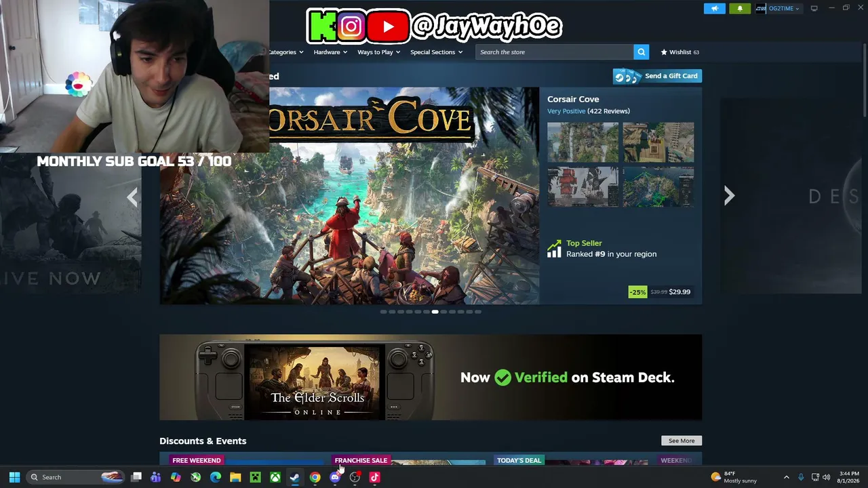This screenshot has height=488, width=868.
Task: Click See More for Discounts & Events
Action: tap(682, 441)
